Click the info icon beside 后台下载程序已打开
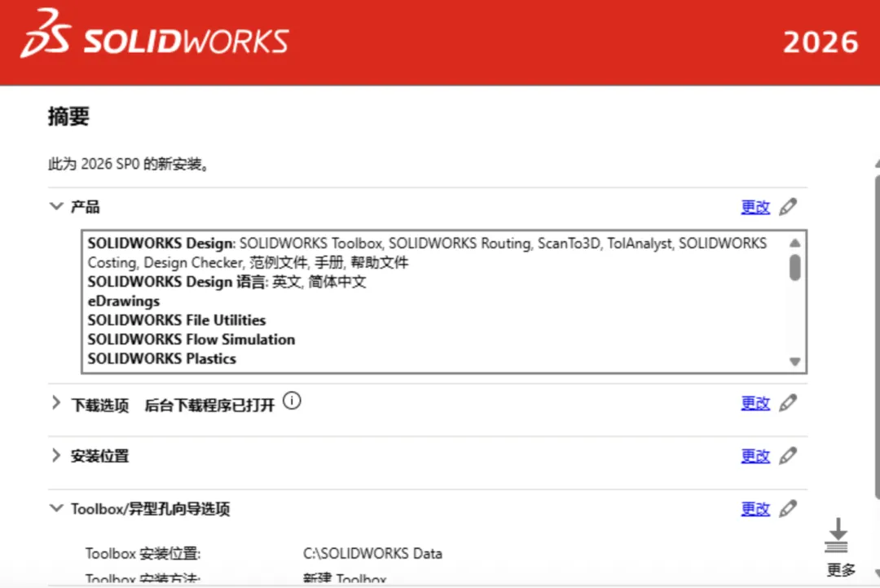The height and width of the screenshot is (588, 880). pyautogui.click(x=292, y=401)
